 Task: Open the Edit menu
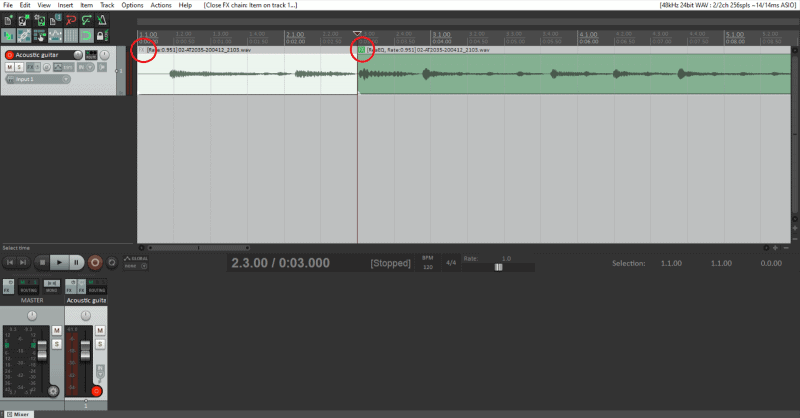(x=24, y=5)
